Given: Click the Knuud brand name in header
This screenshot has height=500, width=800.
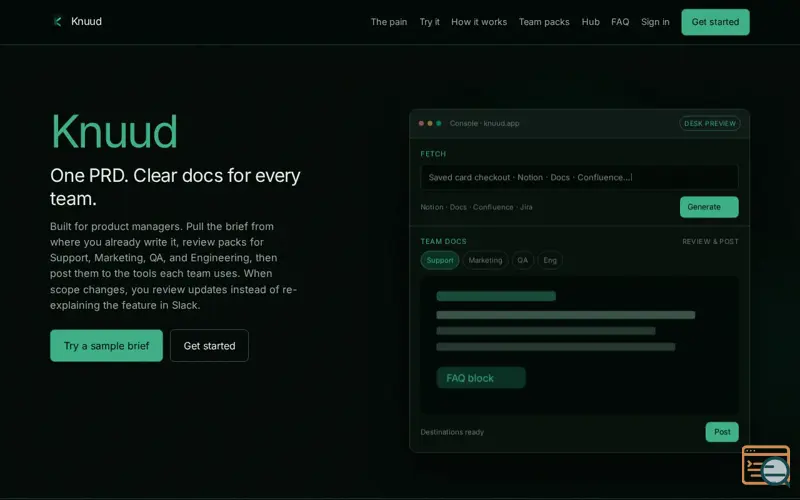Looking at the screenshot, I should pos(86,21).
